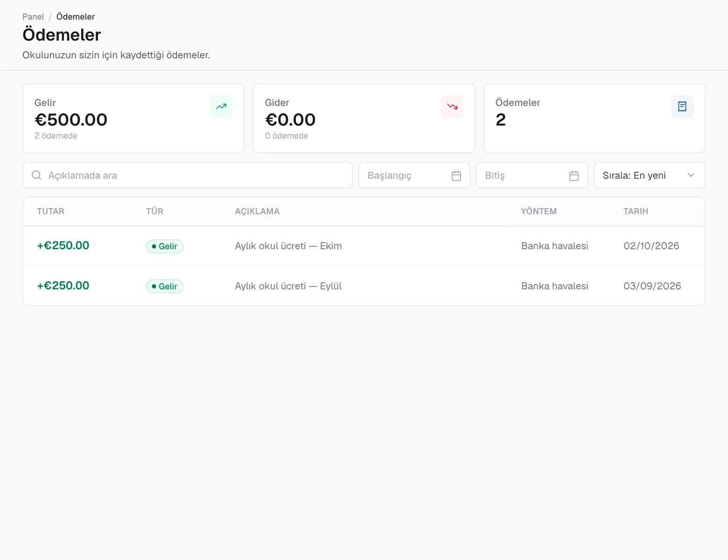Click the blue receipt icon in Ödemeler card
This screenshot has width=728, height=560.
(x=682, y=106)
